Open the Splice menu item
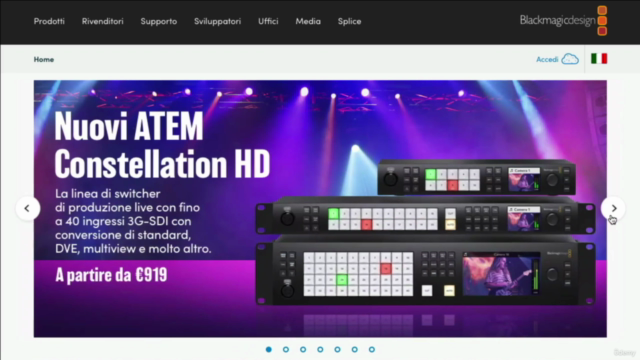Viewport: 640px width, 360px height. (x=349, y=21)
